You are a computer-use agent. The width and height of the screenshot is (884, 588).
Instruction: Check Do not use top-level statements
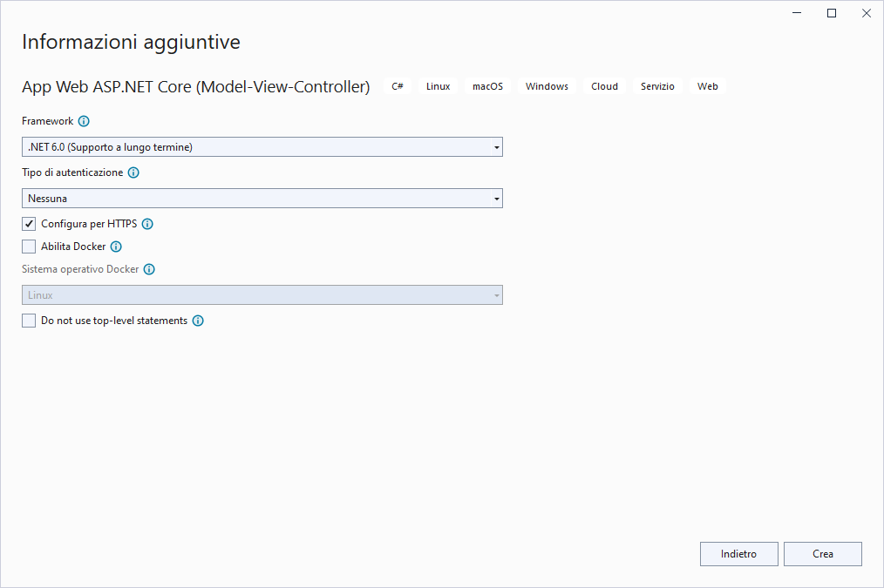point(29,321)
